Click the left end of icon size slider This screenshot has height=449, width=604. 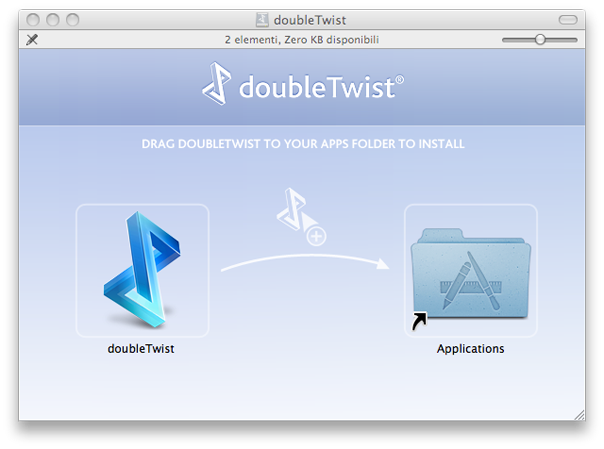click(505, 39)
